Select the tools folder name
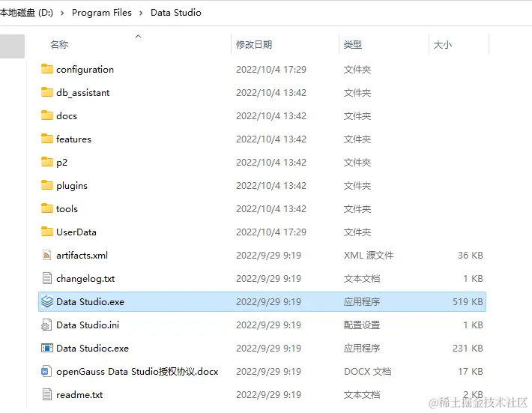532x413 pixels. pyautogui.click(x=67, y=208)
